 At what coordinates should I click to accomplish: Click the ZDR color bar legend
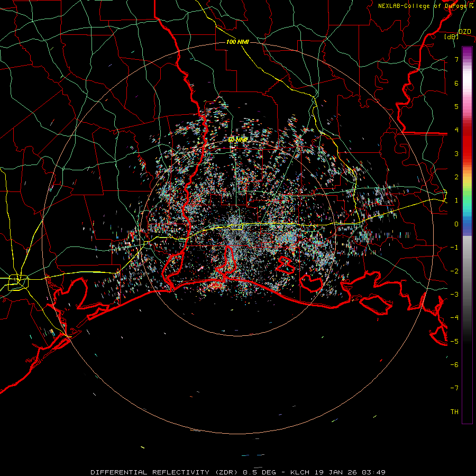[x=467, y=235]
